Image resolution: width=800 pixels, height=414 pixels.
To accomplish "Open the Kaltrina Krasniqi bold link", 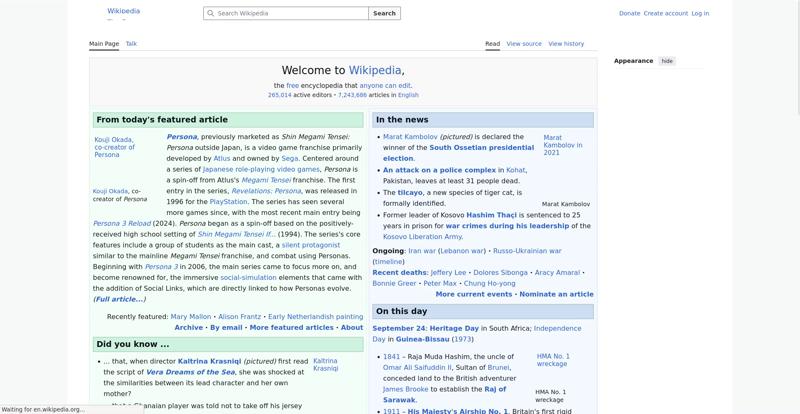I will pos(209,361).
